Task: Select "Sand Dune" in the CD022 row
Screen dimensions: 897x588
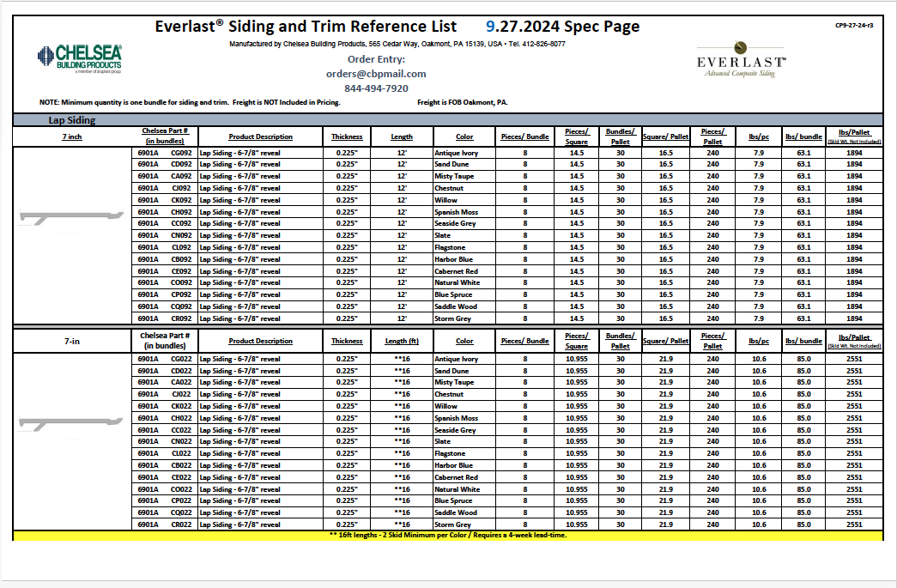Action: 452,371
